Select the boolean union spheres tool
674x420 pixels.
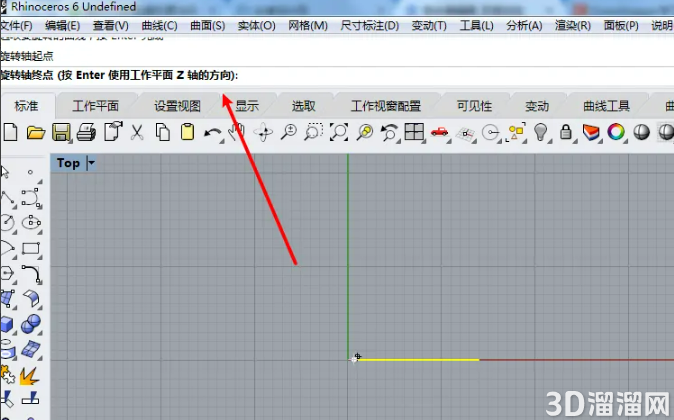(x=31, y=324)
